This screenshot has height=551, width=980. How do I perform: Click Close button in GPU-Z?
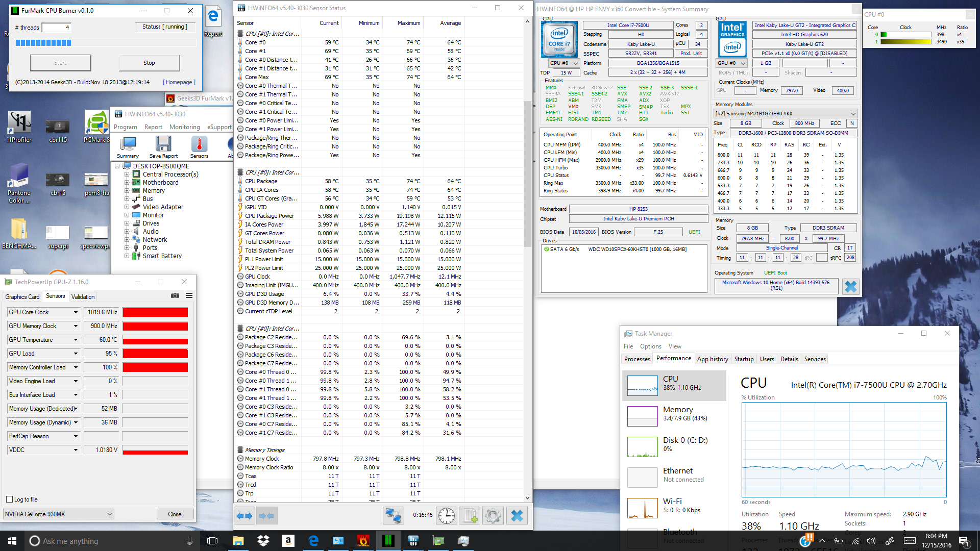coord(175,514)
